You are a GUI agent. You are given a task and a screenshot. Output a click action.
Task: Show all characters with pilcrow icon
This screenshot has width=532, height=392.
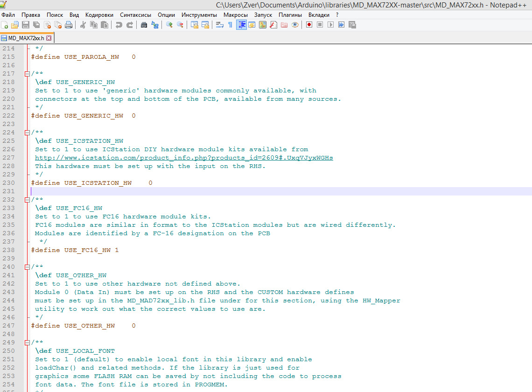pyautogui.click(x=230, y=25)
